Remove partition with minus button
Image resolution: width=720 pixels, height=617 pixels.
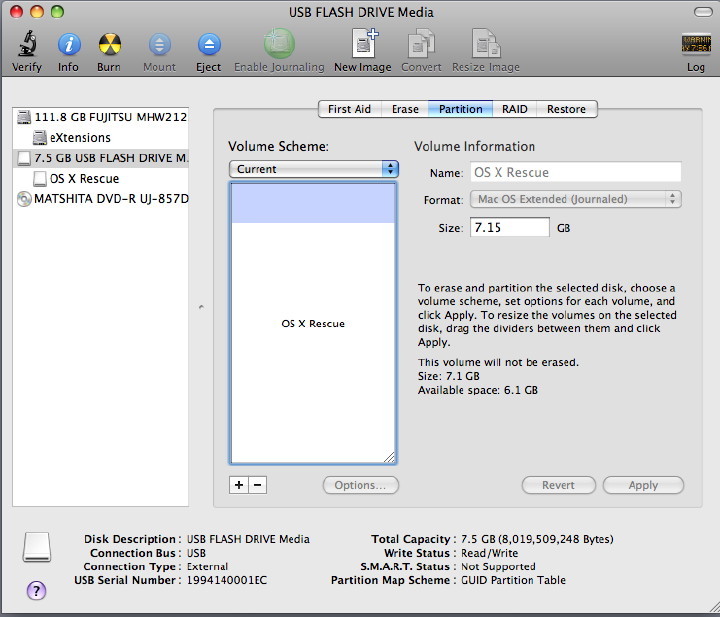pyautogui.click(x=258, y=485)
